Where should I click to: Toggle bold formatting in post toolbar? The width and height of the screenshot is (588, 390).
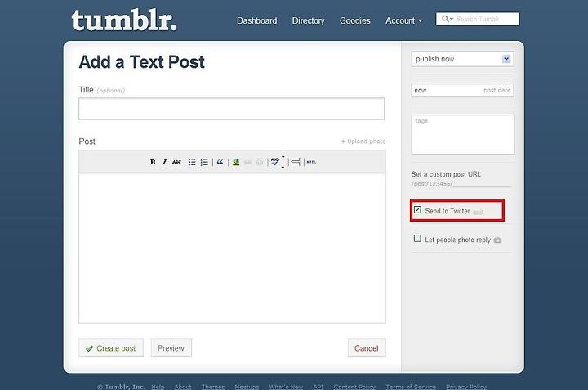[153, 162]
